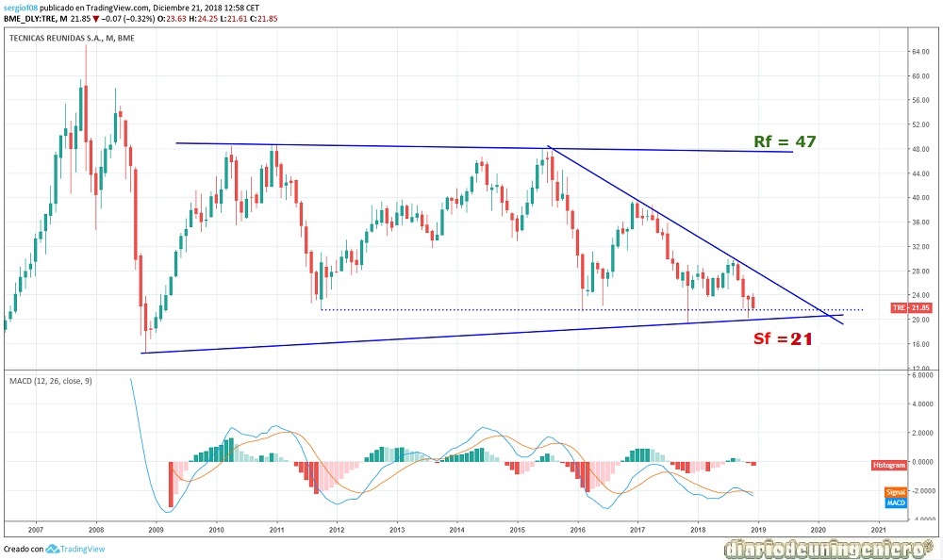Click the TECNICAS REUNIDAS S.A., M, BME title
The image size is (943, 560).
click(73, 38)
